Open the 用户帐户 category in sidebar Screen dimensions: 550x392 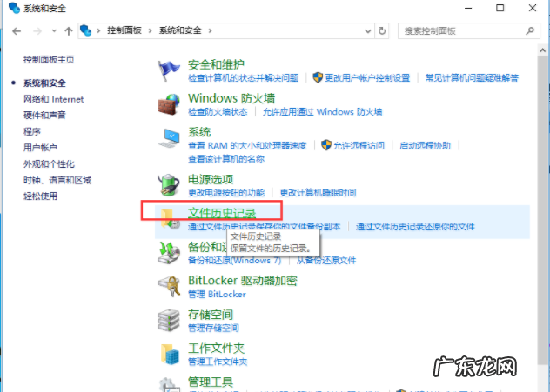pos(40,148)
